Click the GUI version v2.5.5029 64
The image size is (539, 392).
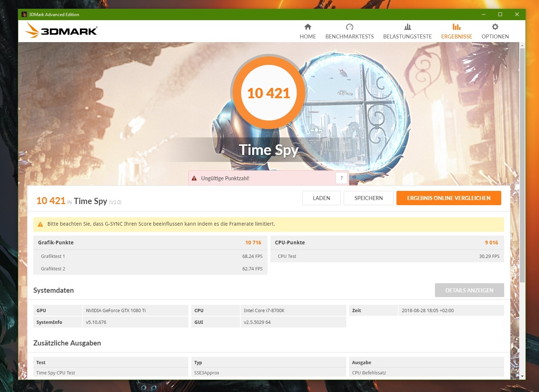click(257, 322)
